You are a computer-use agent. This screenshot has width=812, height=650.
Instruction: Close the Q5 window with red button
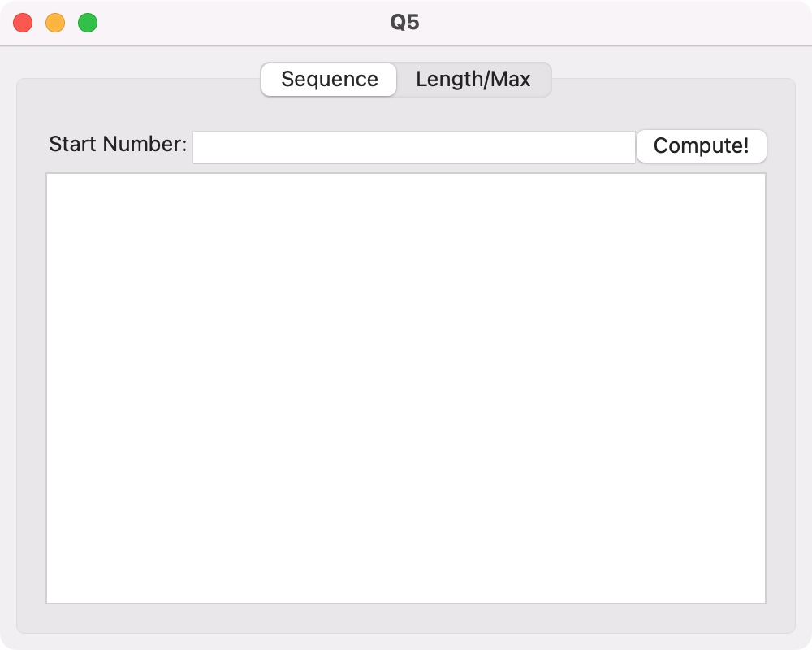point(23,23)
